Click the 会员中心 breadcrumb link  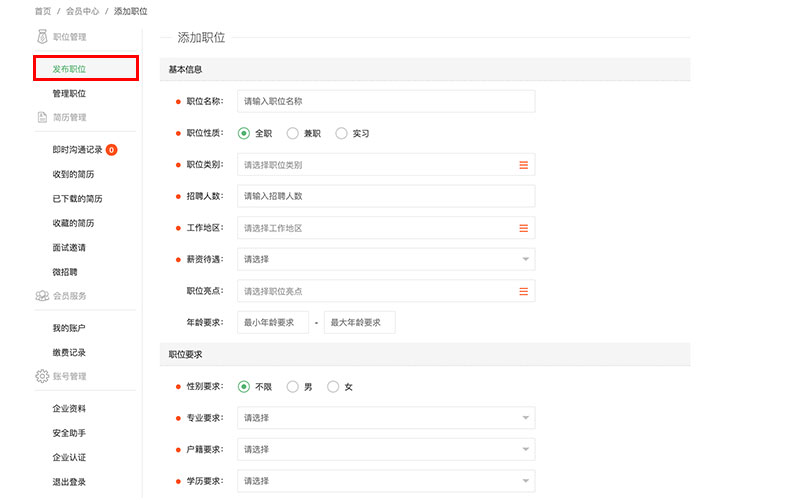coord(81,11)
